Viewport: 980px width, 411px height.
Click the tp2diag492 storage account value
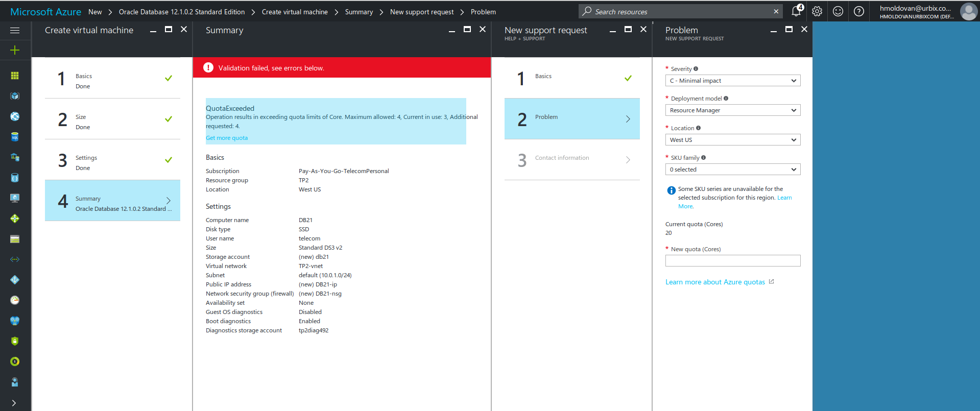tap(314, 330)
